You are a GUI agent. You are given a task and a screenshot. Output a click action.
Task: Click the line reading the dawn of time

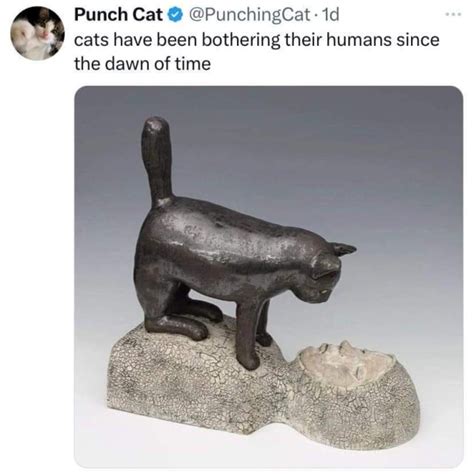coord(142,63)
